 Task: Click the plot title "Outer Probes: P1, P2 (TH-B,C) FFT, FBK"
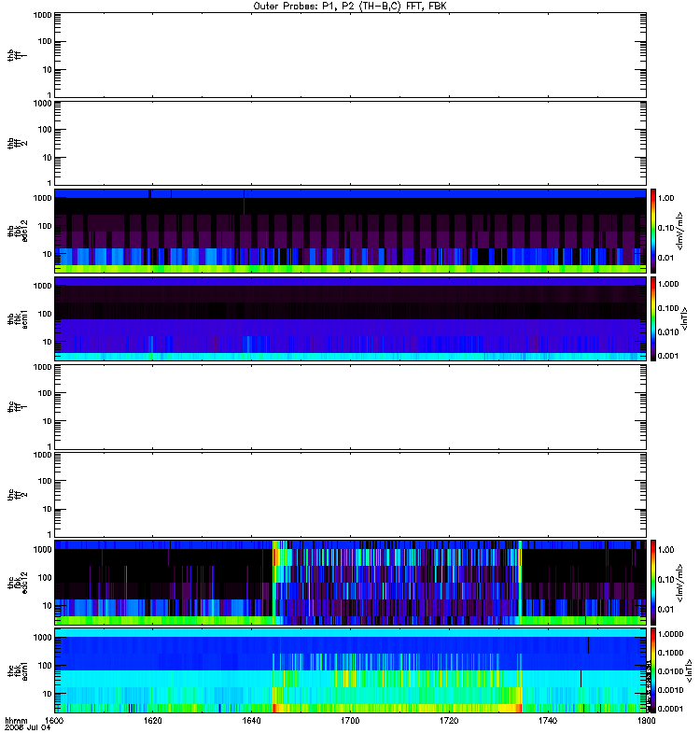click(350, 7)
